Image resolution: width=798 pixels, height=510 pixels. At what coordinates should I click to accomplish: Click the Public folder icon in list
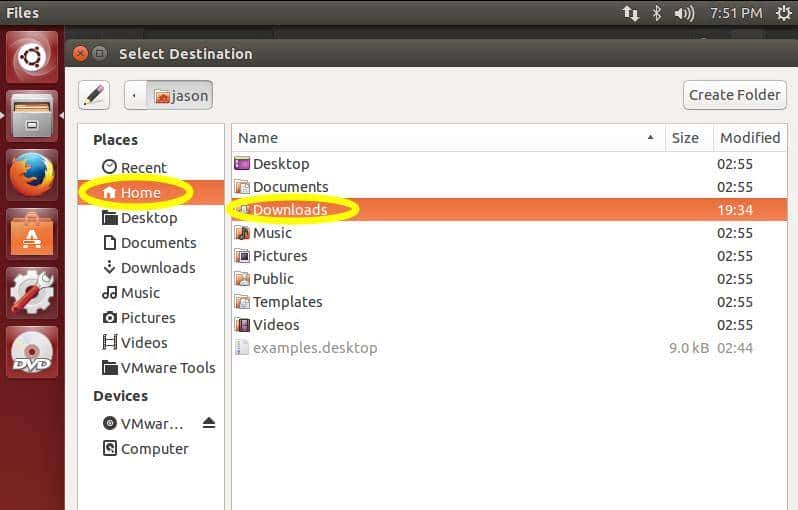coord(242,278)
